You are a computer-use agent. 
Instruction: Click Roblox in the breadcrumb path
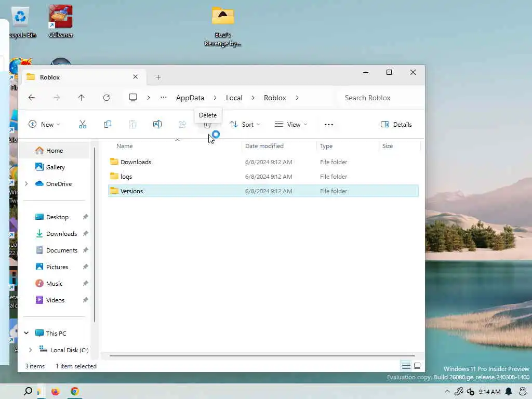275,98
